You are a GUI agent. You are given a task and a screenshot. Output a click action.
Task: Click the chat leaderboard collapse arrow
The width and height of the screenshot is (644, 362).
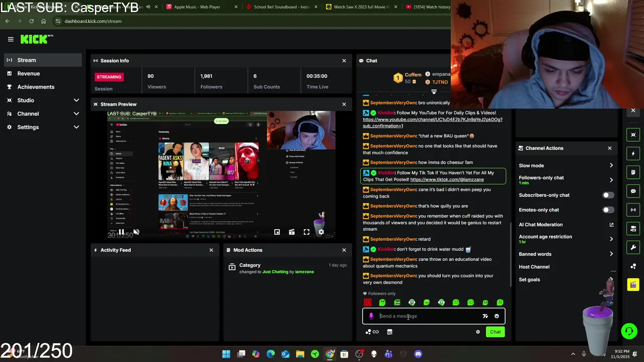click(434, 92)
